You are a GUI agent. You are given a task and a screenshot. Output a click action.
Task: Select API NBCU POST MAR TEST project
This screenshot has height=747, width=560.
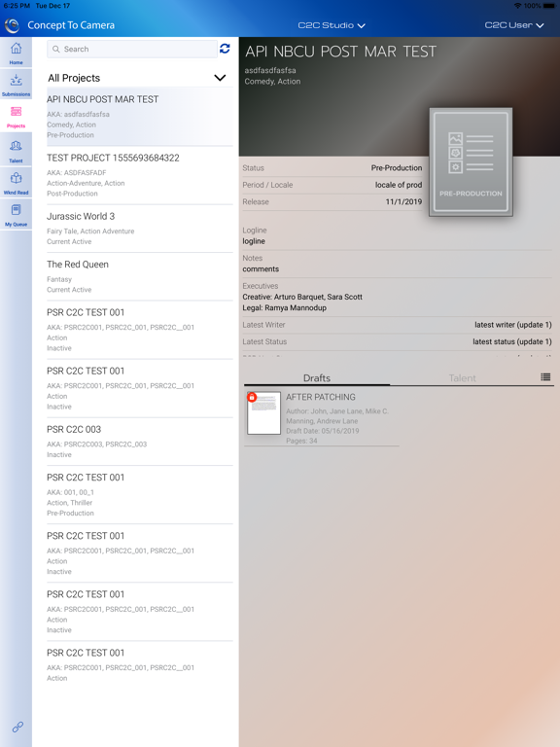pos(140,117)
